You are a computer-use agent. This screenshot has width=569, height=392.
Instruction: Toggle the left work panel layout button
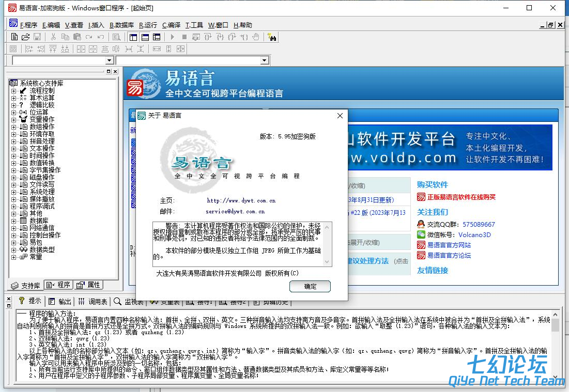[x=133, y=37]
